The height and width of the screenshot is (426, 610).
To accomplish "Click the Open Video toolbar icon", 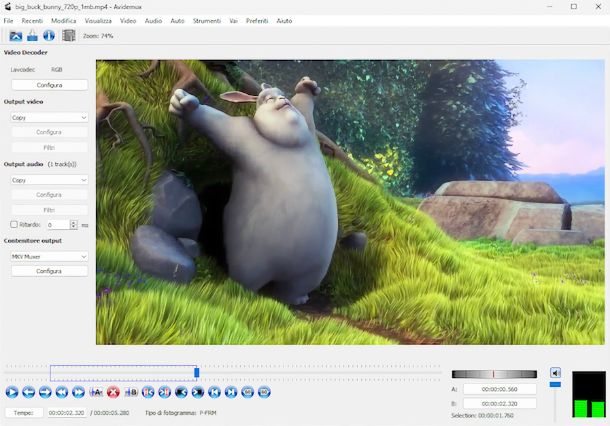I will [x=15, y=36].
